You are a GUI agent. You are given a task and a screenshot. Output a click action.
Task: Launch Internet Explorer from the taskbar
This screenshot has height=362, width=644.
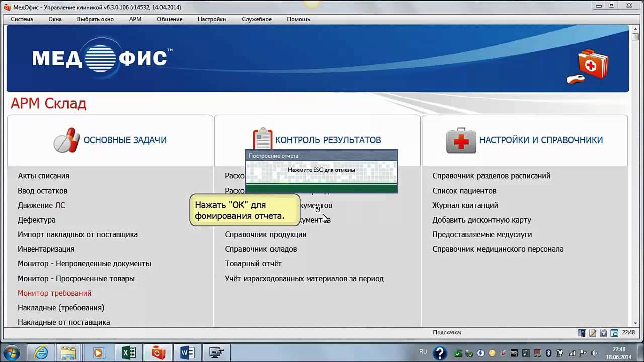pyautogui.click(x=41, y=353)
